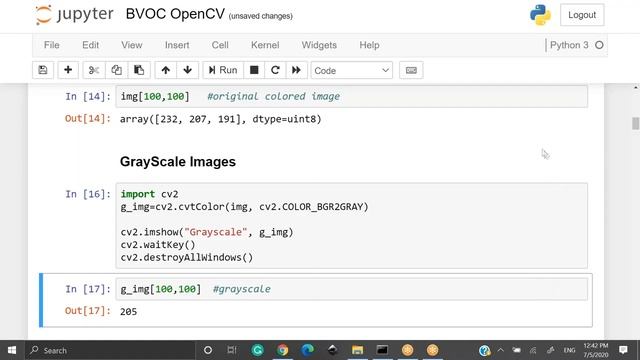The height and width of the screenshot is (360, 640).
Task: Open network Wi-Fi tray icon
Action: [533, 350]
